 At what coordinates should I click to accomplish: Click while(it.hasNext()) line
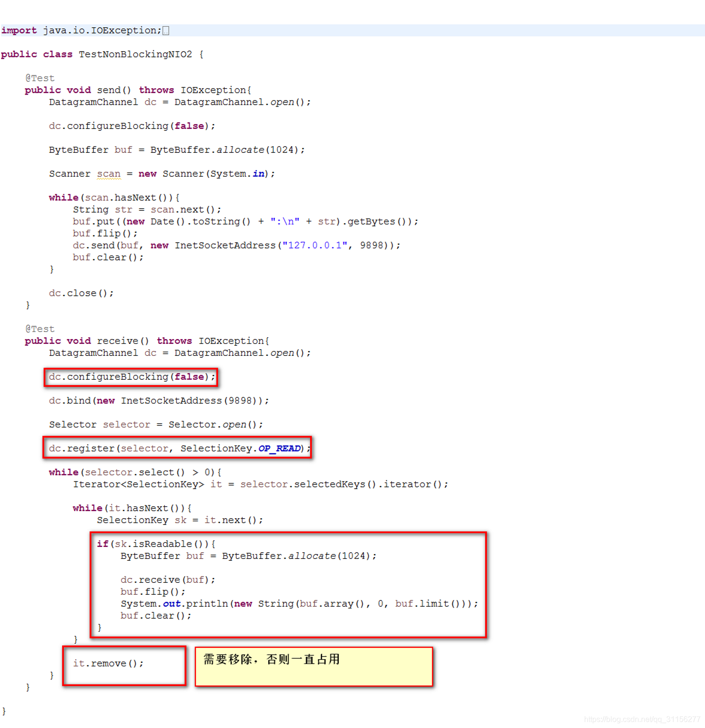132,508
